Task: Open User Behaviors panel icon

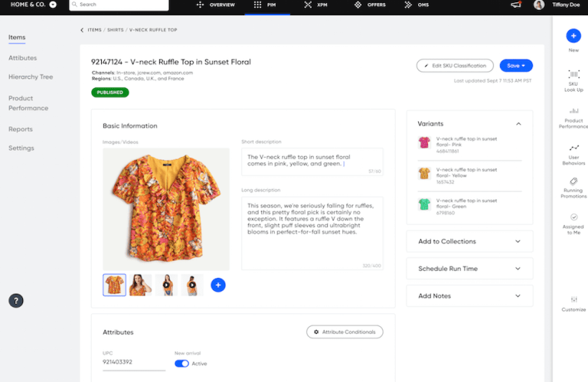Action: (573, 147)
